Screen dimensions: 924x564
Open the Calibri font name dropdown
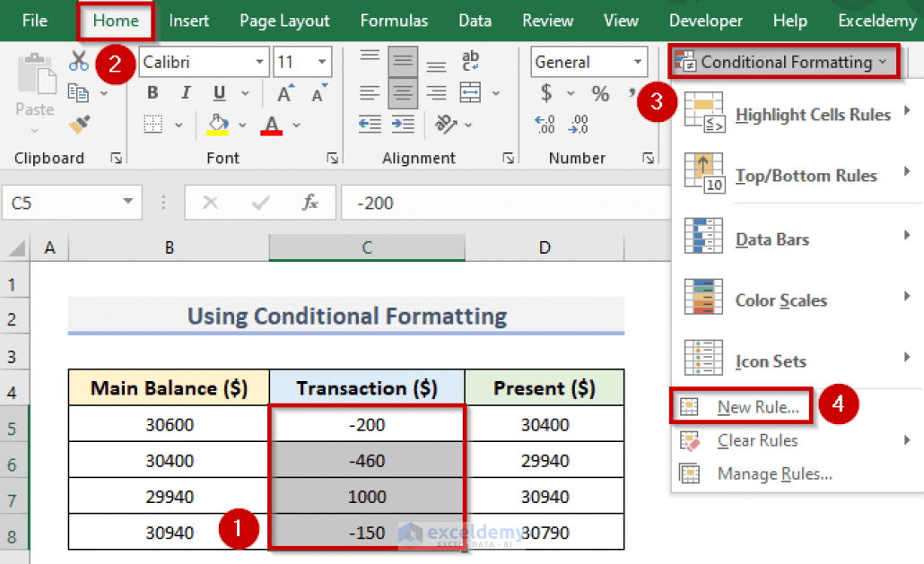tap(259, 61)
